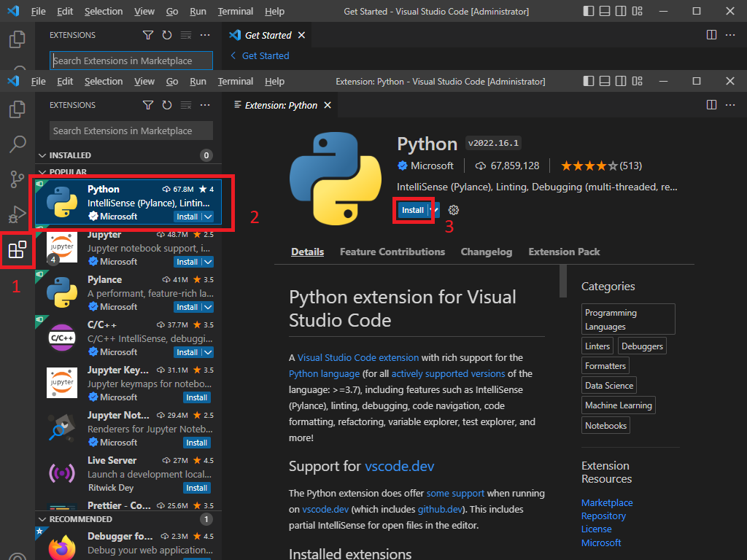Open the Run and Debug view

tap(18, 214)
